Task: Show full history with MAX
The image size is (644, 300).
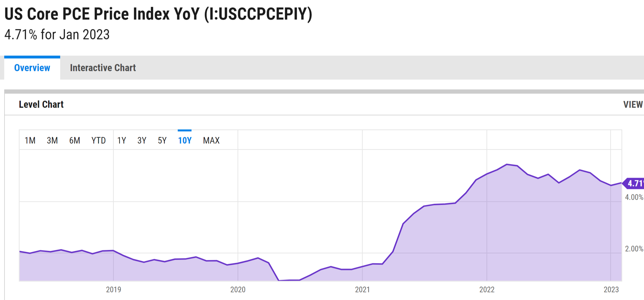Action: click(211, 140)
